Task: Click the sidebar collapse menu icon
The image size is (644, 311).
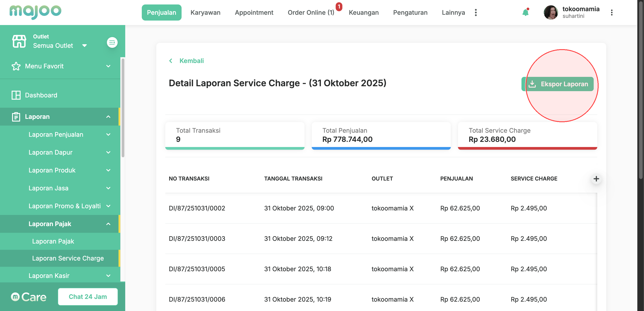Action: [x=112, y=42]
